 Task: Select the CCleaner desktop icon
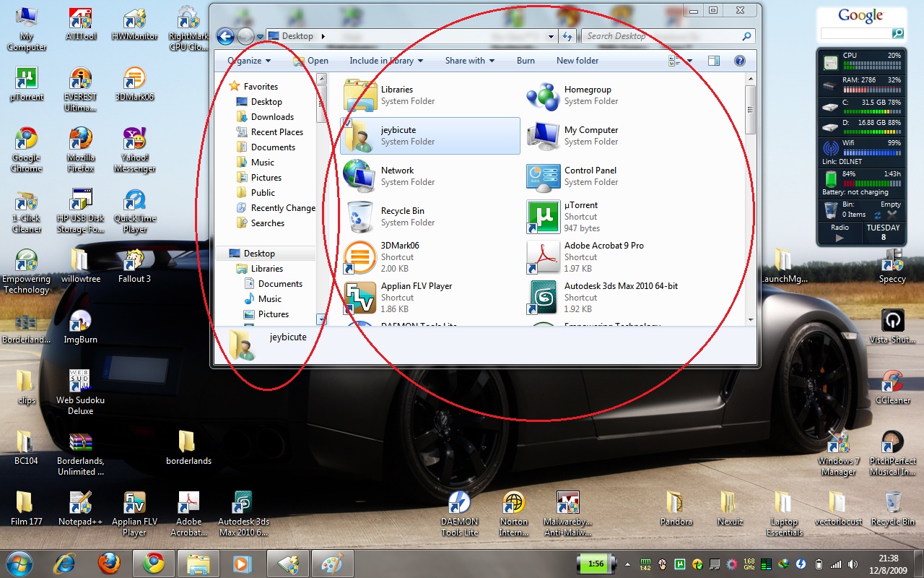coord(892,387)
